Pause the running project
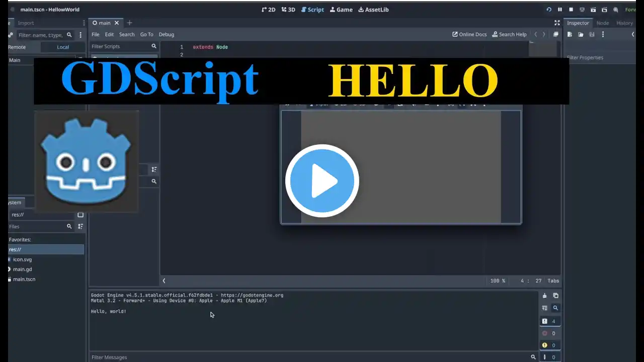The height and width of the screenshot is (362, 644). coord(560,10)
